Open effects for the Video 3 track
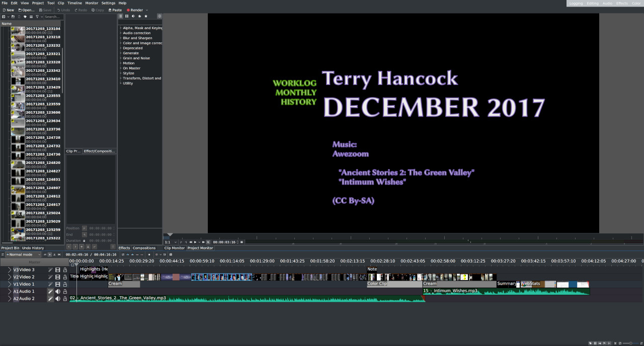Screen dimensions: 644x346 [50, 270]
